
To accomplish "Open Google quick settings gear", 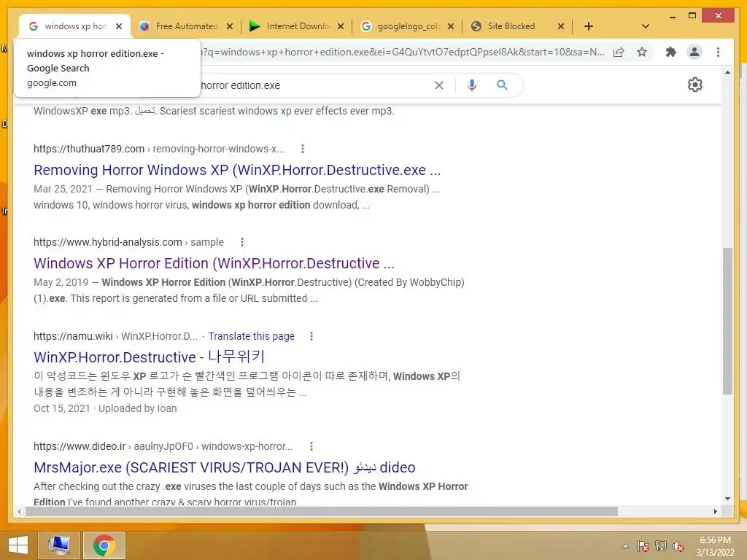I will [695, 85].
